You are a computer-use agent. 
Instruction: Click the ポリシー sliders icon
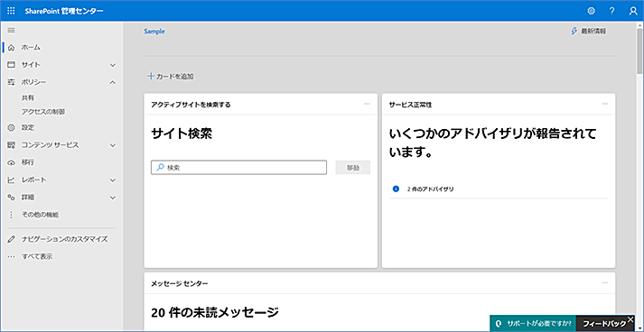(x=11, y=82)
